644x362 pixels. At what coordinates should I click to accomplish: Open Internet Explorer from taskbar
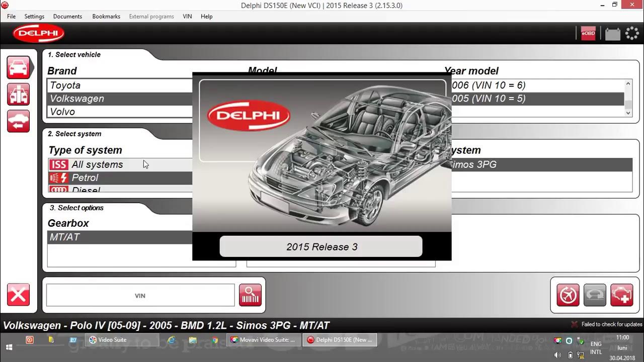click(171, 340)
